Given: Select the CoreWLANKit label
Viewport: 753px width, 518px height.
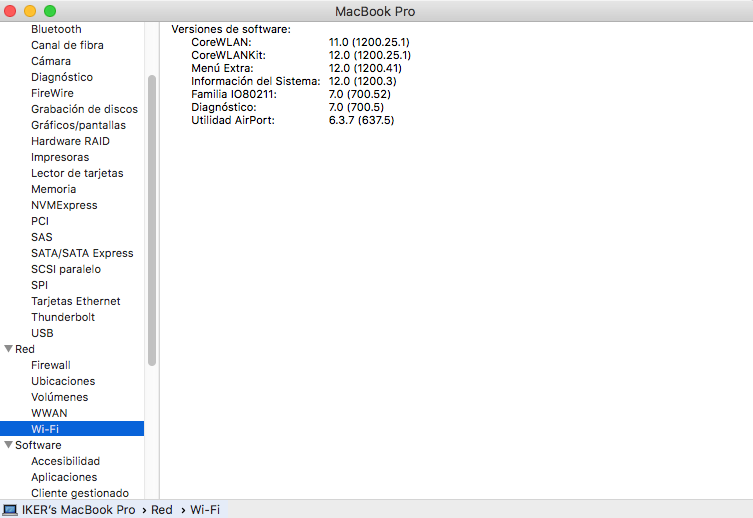Looking at the screenshot, I should click(228, 55).
